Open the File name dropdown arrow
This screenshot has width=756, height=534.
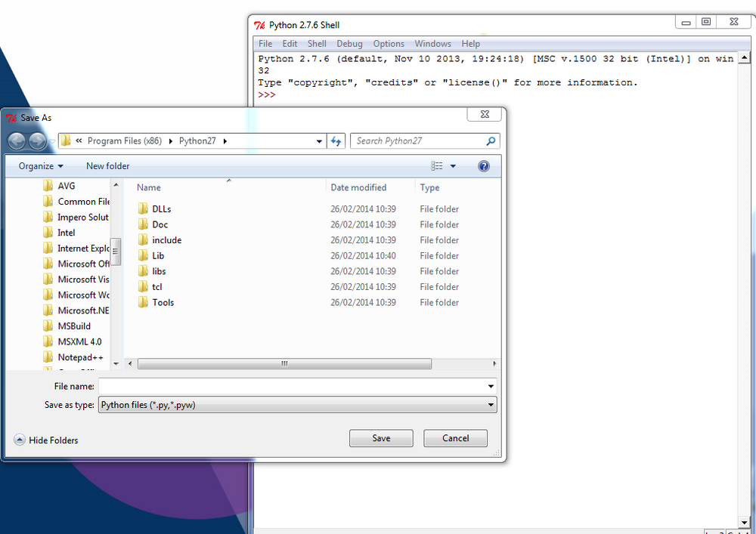[491, 386]
